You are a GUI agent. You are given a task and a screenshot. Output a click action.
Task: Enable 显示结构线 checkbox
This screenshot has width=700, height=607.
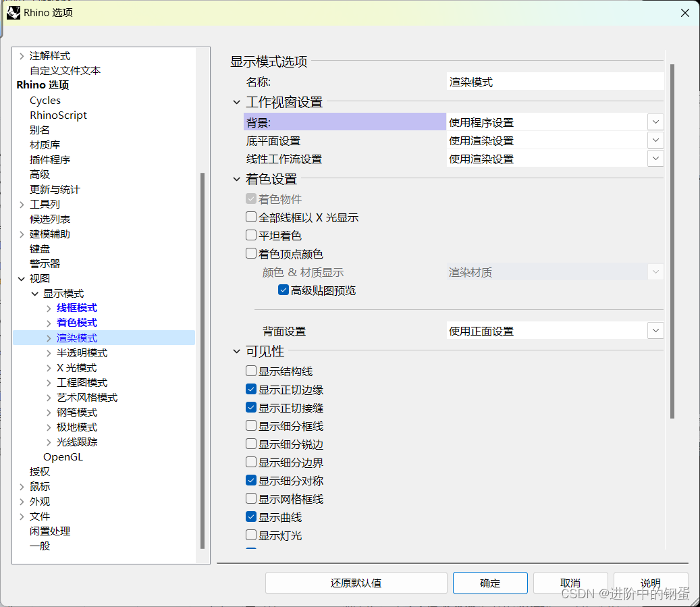point(251,371)
